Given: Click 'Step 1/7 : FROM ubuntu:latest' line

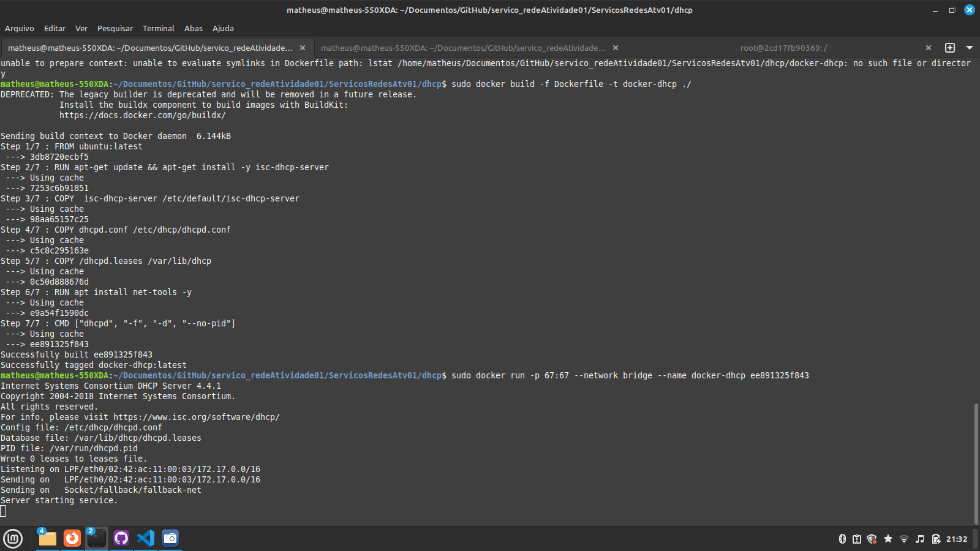Looking at the screenshot, I should pos(72,146).
